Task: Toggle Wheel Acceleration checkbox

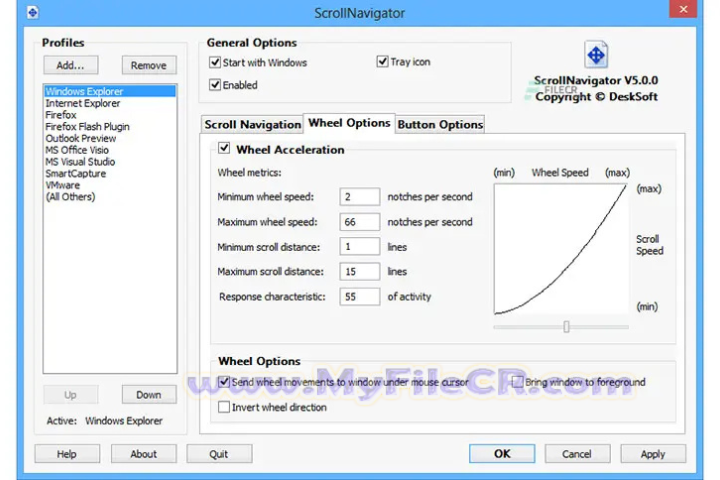Action: coord(224,148)
